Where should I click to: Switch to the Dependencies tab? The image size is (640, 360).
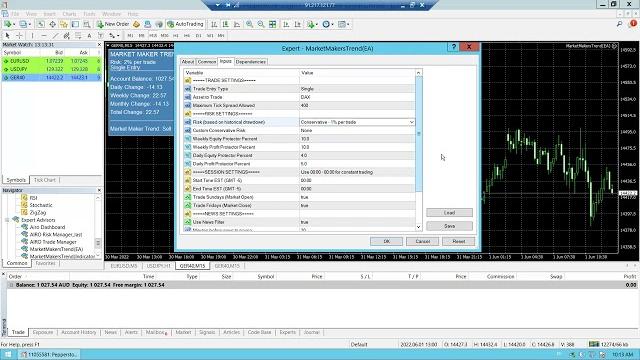coord(251,62)
